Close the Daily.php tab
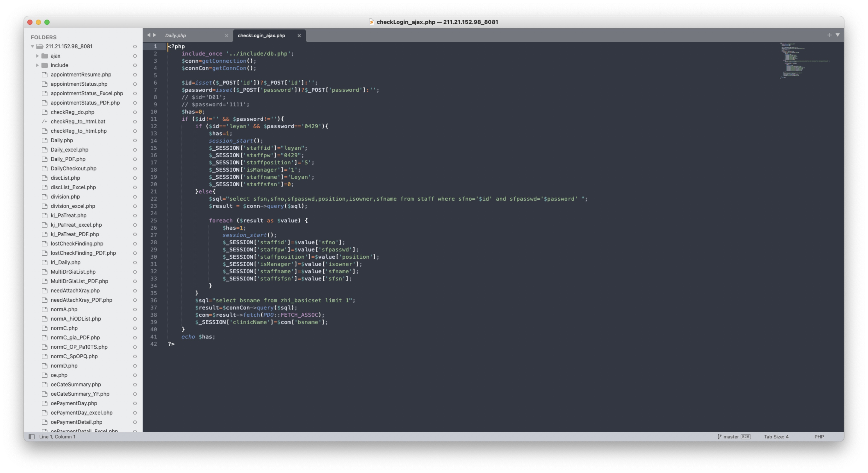Viewport: 868px width, 473px height. (226, 35)
